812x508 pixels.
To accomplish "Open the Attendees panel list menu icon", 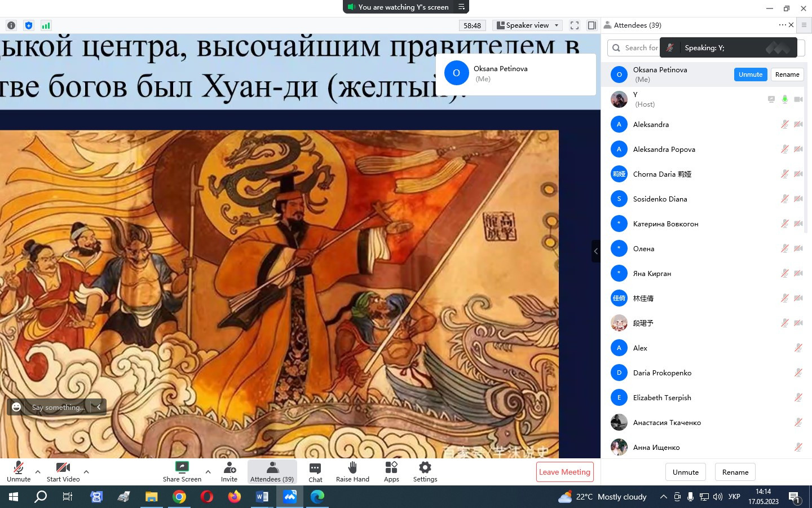I will [x=804, y=25].
